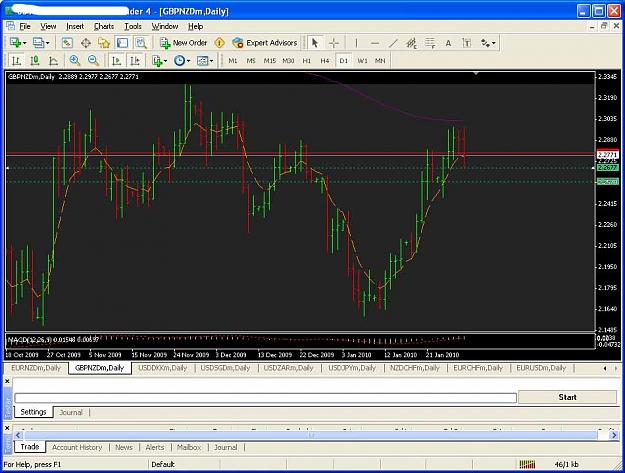Toggle the Market Watch window icon
Screen dimensions: 625x473
(67, 43)
